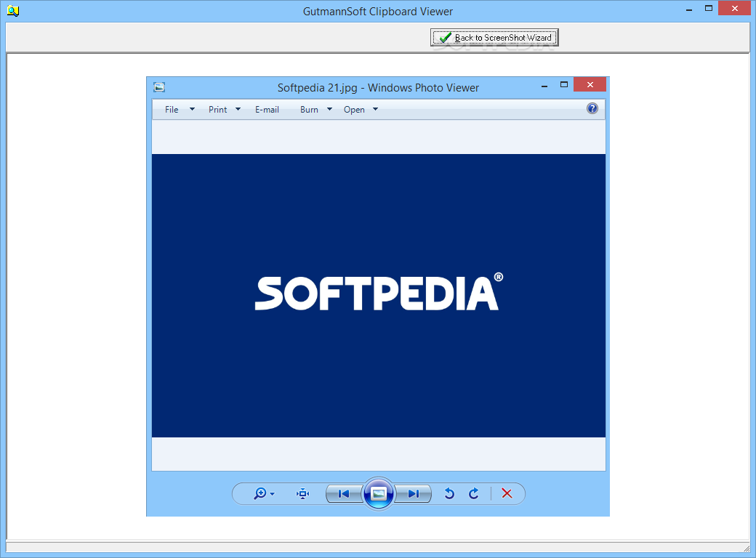Click the blue help question mark icon
The width and height of the screenshot is (756, 558).
[x=592, y=108]
